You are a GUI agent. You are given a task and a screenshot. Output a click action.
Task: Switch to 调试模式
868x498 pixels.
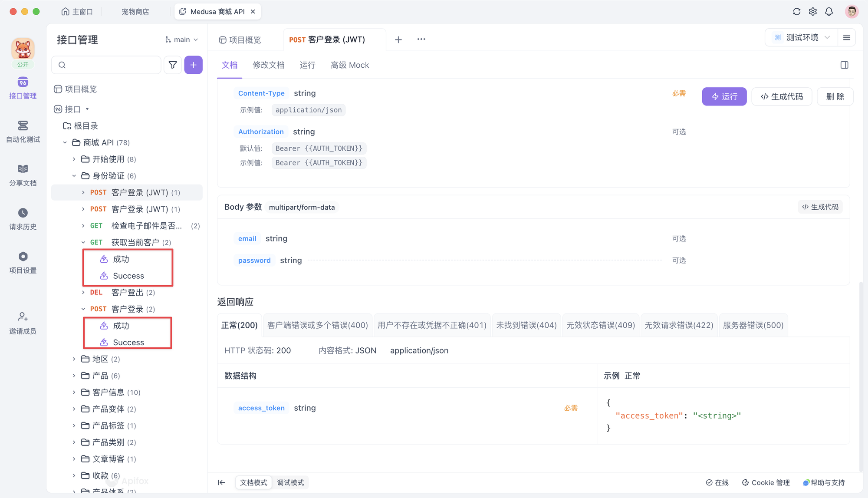coord(290,482)
